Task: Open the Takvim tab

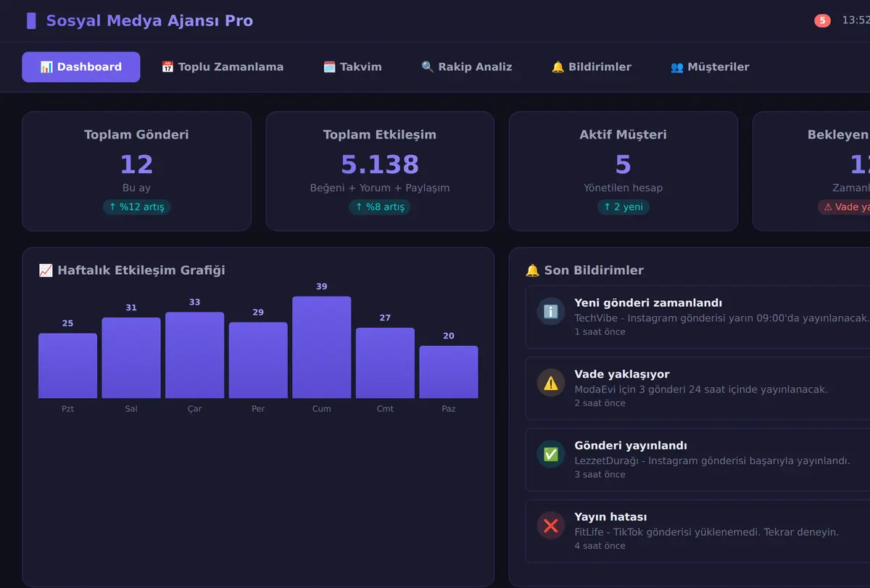Action: pyautogui.click(x=352, y=67)
